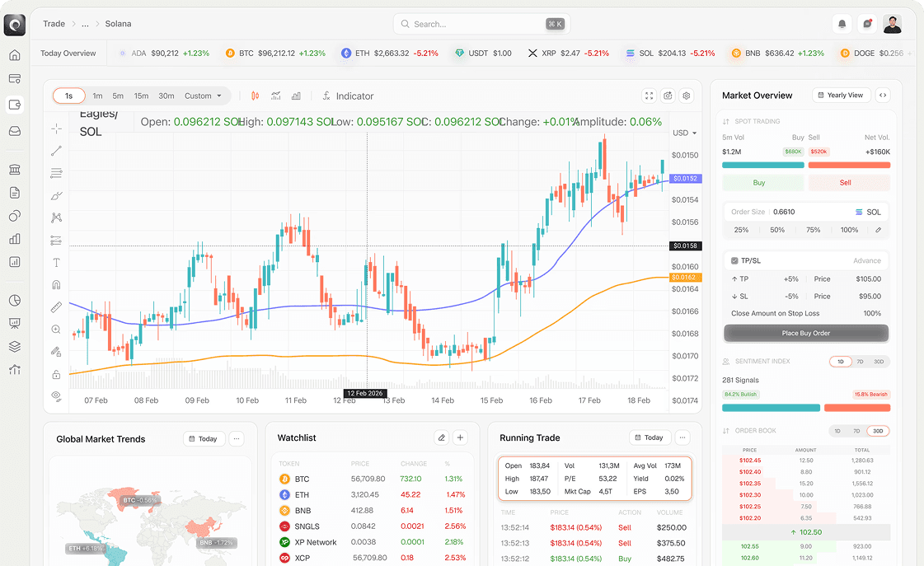Open Running Trade more options menu

pyautogui.click(x=682, y=437)
